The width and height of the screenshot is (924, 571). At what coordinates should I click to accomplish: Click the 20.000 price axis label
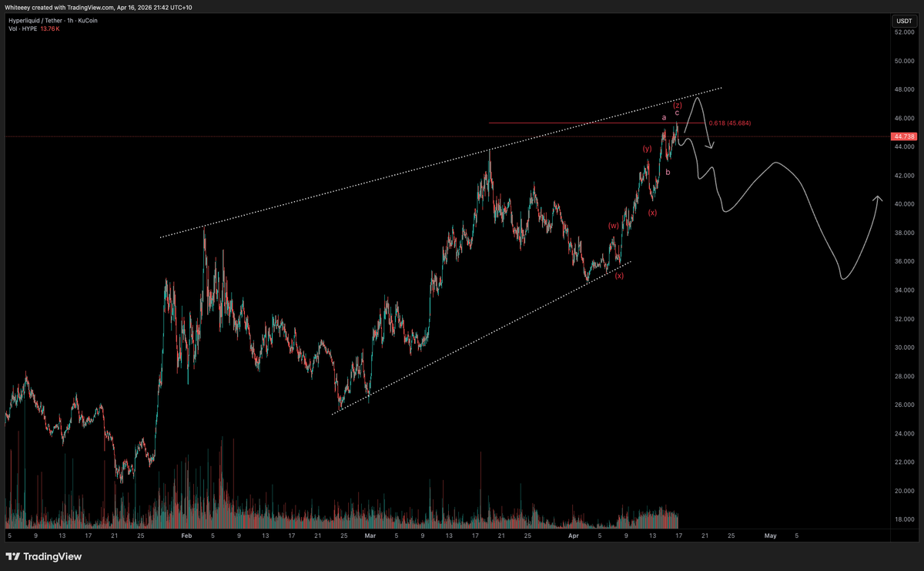pos(903,490)
